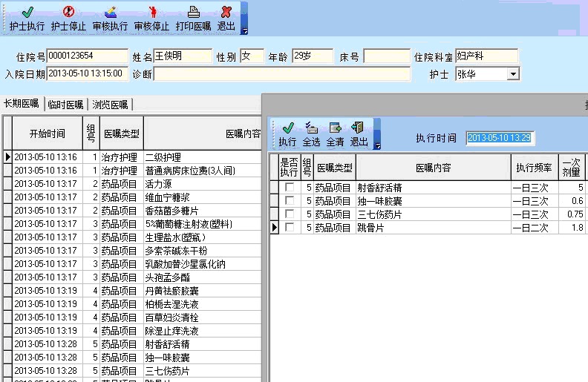
Task: Select the 乳酸加替沙星氯化钠 row
Action: click(x=132, y=264)
